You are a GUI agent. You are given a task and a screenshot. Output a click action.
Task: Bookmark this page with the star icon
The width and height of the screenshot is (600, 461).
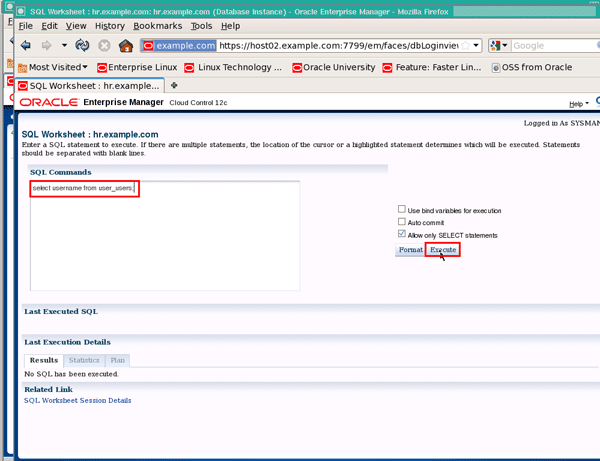[465, 46]
